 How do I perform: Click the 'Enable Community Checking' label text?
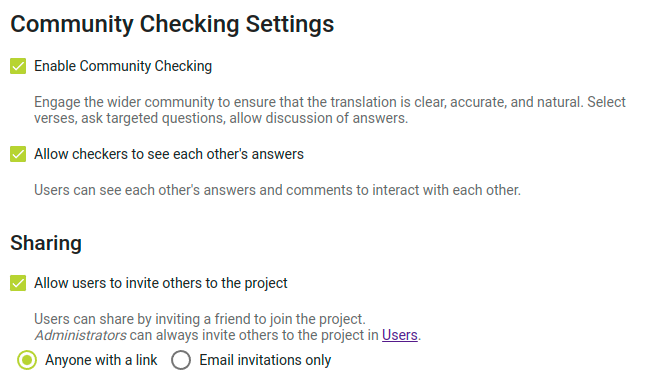click(x=123, y=66)
